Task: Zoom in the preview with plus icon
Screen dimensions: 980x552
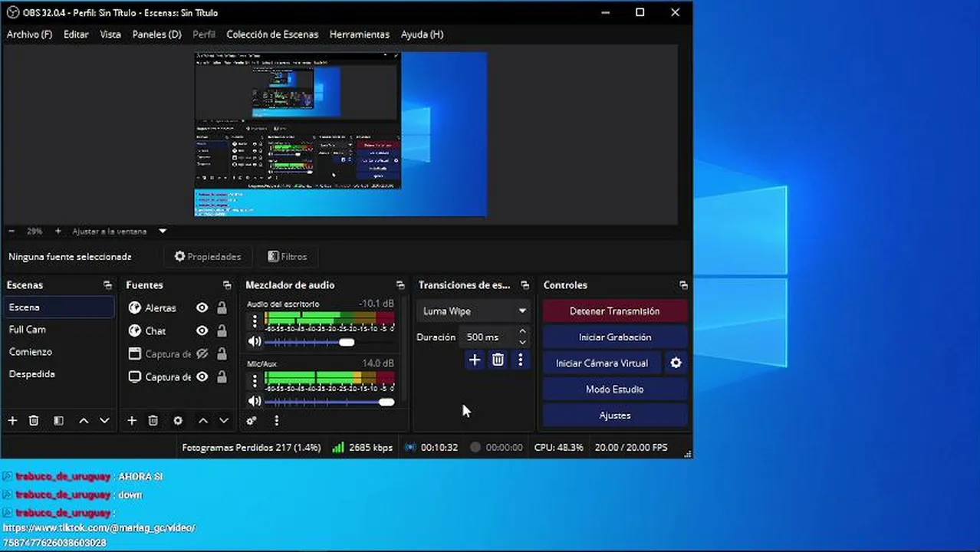Action: click(x=58, y=231)
